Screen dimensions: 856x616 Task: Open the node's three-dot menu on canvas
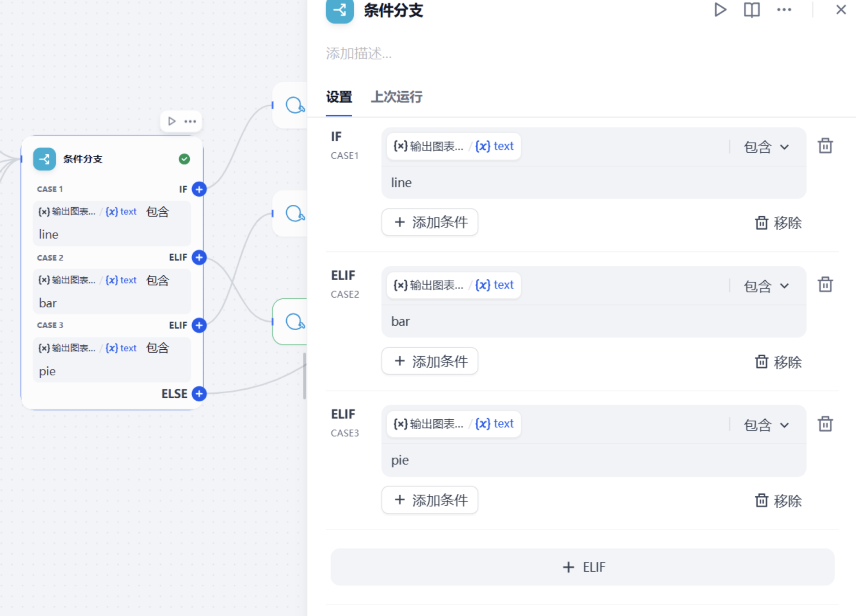190,121
